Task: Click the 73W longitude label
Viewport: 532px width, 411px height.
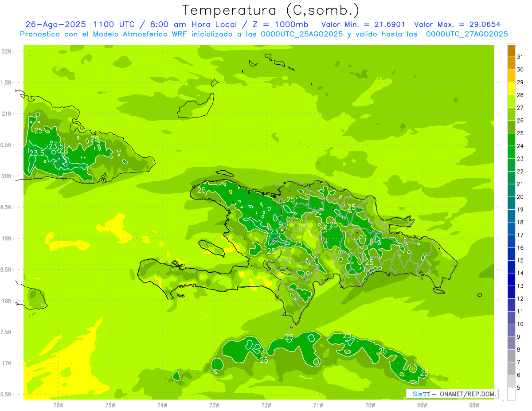Action: point(214,405)
